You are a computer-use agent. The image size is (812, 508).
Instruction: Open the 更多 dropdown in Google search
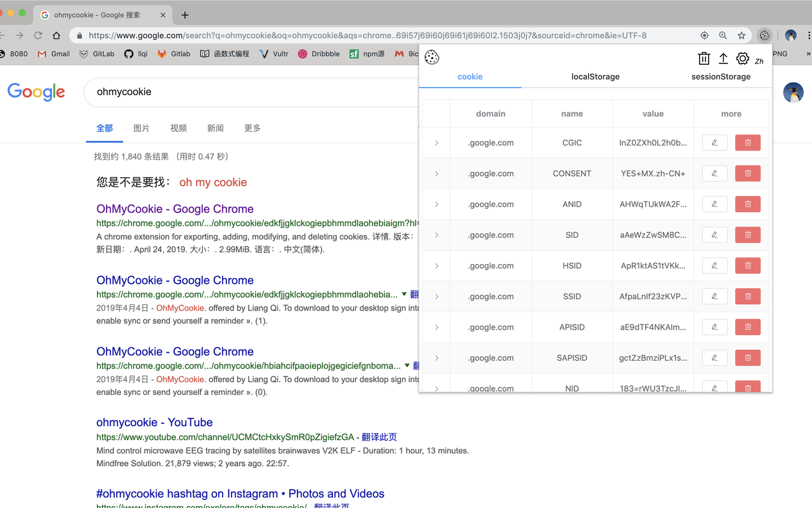pos(252,128)
